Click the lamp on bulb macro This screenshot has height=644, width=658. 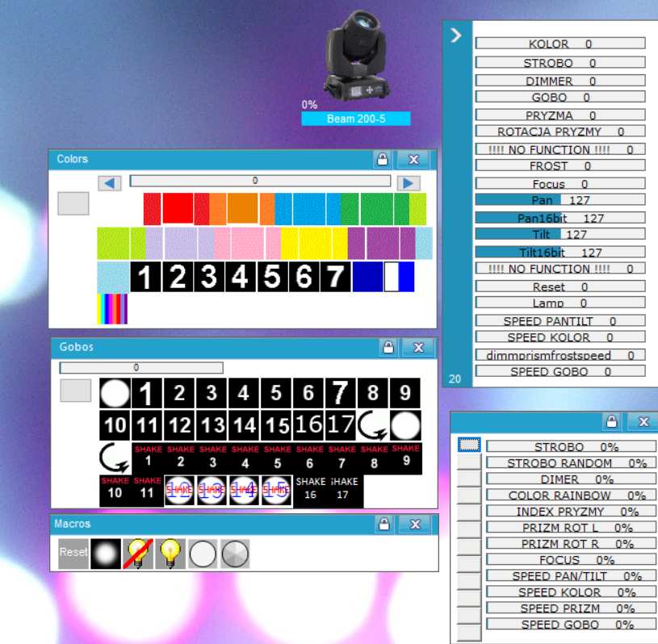170,554
